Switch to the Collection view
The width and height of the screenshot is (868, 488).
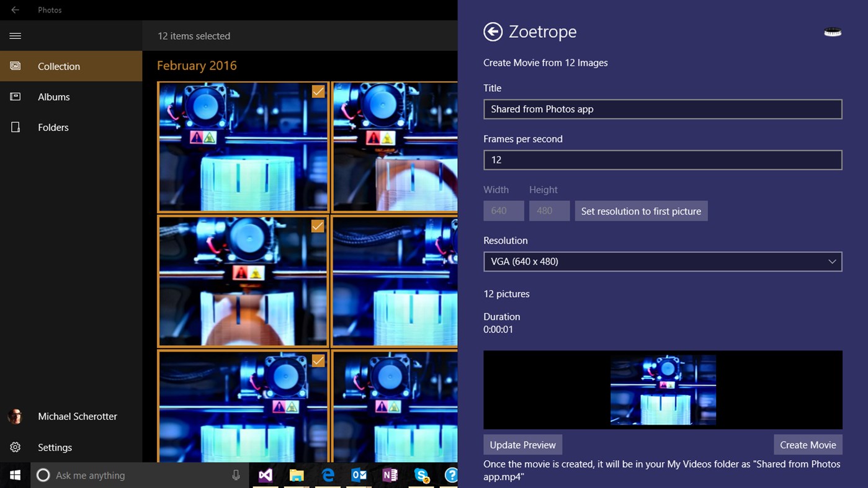(59, 66)
